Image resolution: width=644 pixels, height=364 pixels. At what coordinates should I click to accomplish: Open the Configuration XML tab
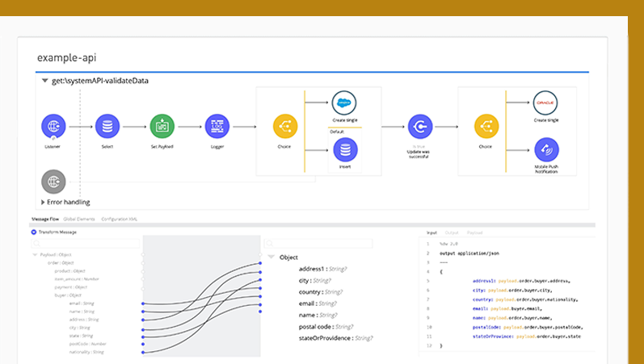point(119,220)
